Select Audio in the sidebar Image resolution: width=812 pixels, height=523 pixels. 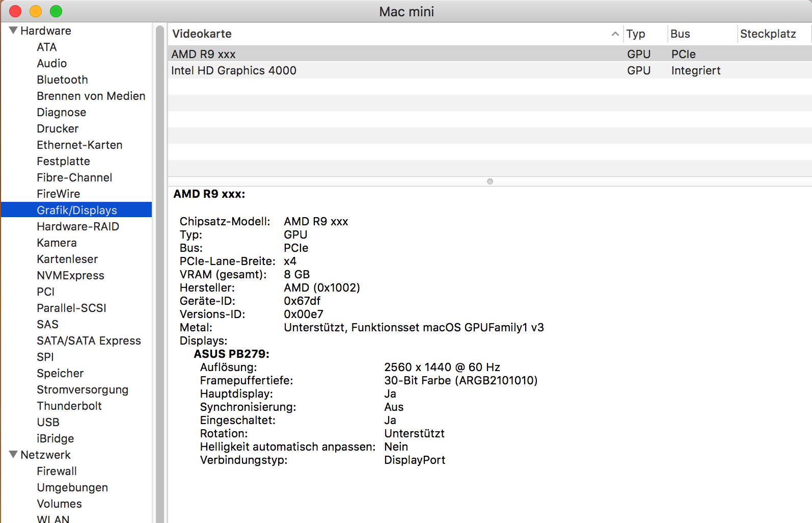(52, 63)
